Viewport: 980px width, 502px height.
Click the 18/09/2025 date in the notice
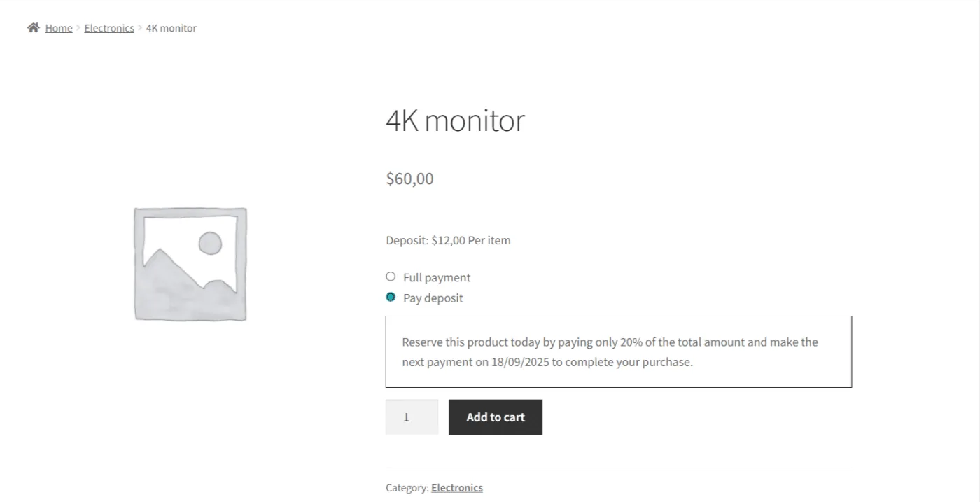[x=520, y=362]
